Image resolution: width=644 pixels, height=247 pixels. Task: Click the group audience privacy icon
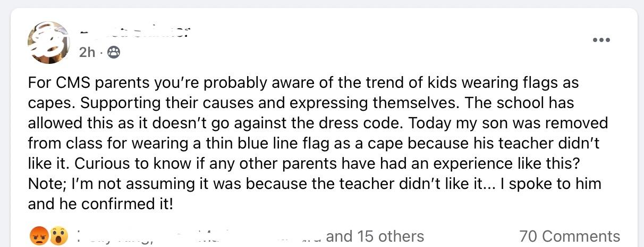pyautogui.click(x=114, y=52)
